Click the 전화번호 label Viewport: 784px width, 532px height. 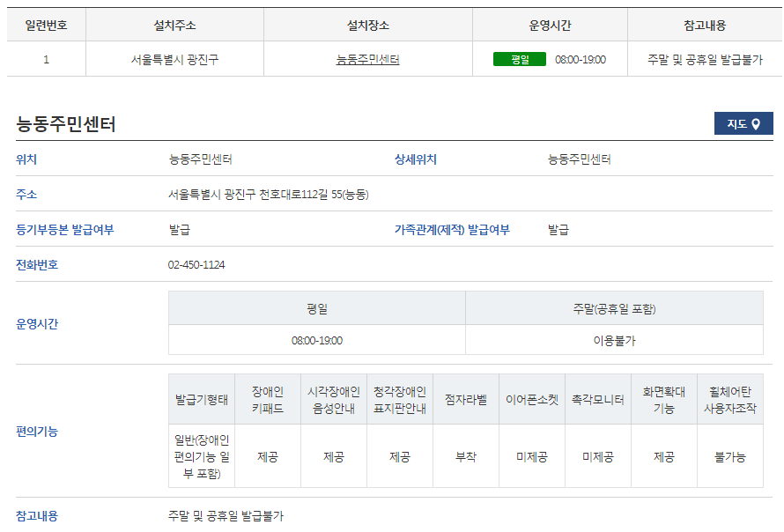tap(37, 264)
